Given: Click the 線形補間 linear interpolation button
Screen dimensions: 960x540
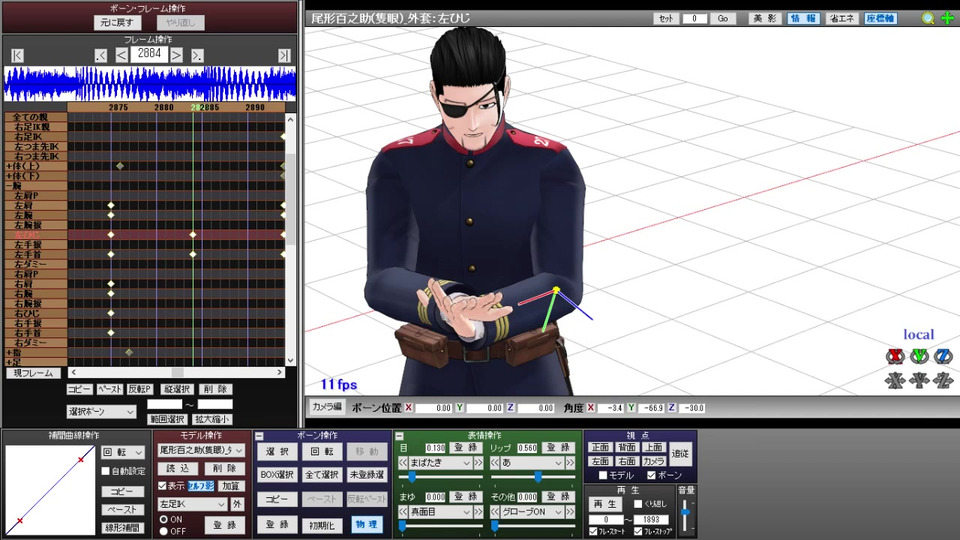Looking at the screenshot, I should (x=122, y=528).
